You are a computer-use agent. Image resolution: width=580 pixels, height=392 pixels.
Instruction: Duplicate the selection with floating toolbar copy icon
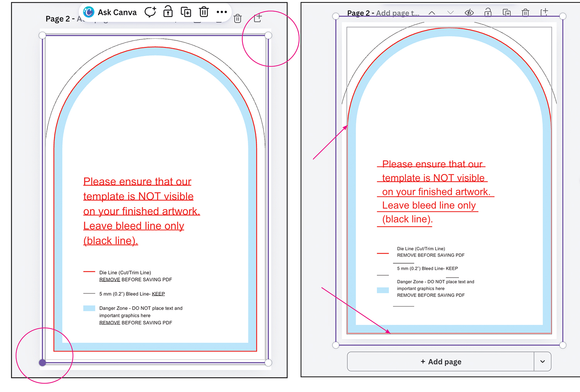186,12
